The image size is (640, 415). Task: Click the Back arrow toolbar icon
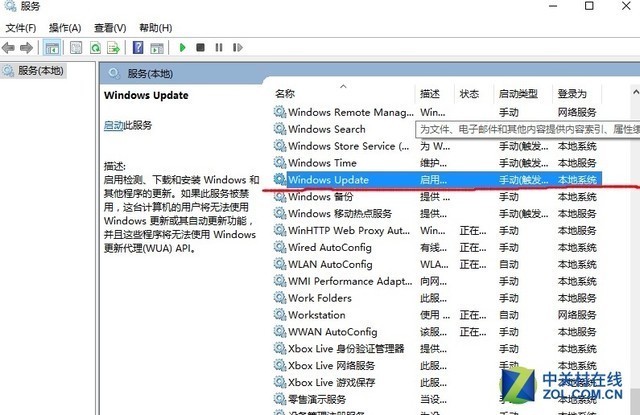[x=8, y=48]
